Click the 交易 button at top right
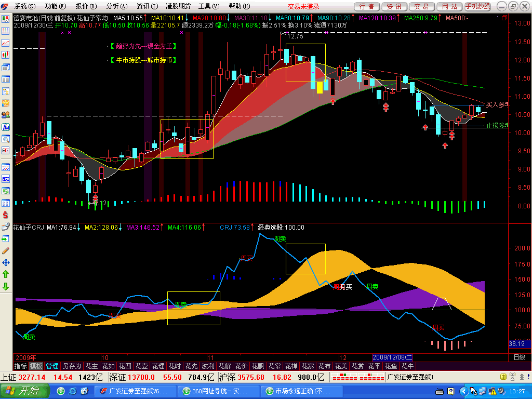The image size is (532, 399). point(422,6)
